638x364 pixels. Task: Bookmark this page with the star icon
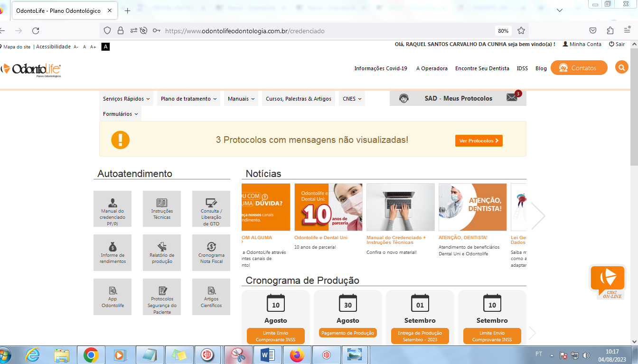[x=521, y=30]
